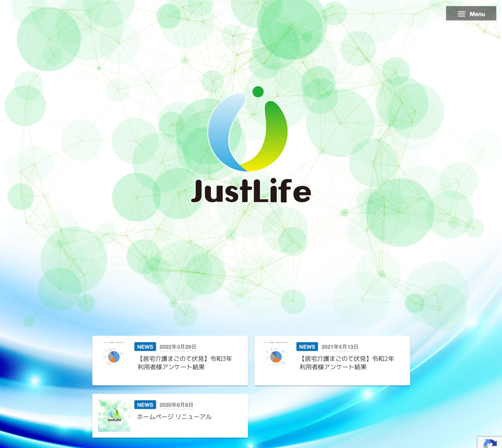
Task: Open the 令和3年 利用者様アンケート結果 article
Action: pyautogui.click(x=185, y=363)
